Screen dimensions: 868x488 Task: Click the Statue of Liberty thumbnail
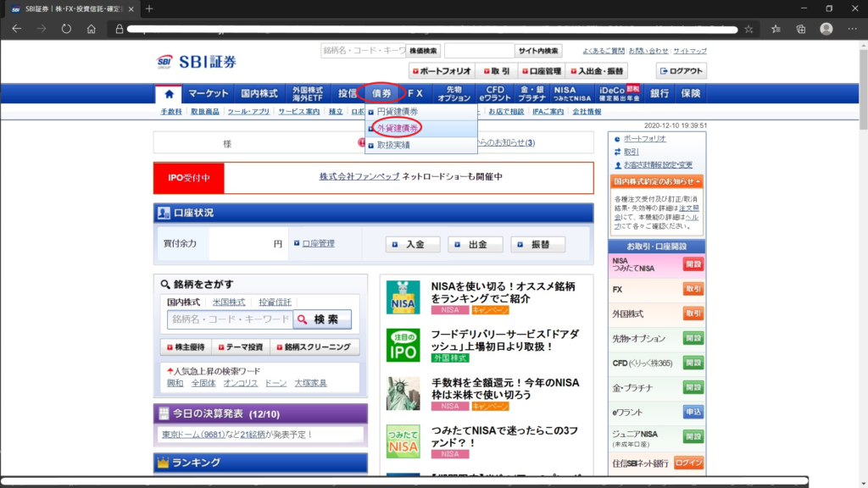pos(403,394)
